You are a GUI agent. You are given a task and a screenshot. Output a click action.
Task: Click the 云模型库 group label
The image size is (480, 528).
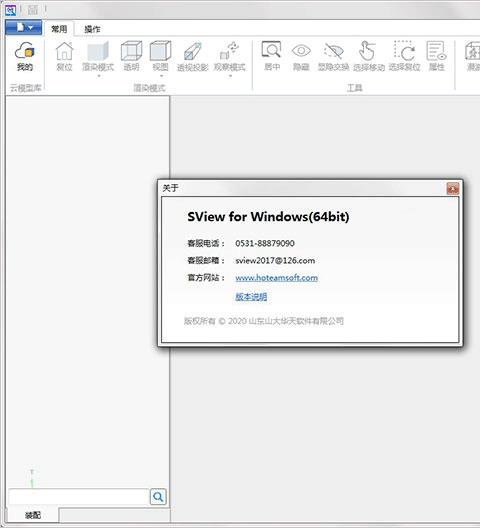26,88
